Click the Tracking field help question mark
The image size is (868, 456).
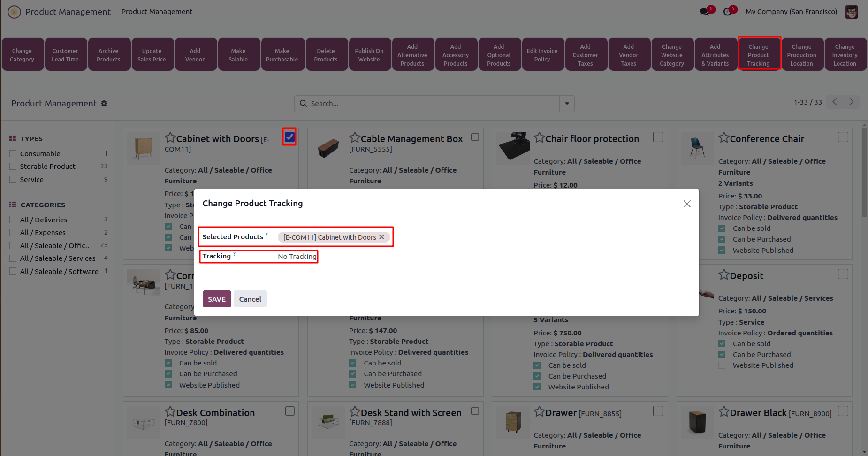[x=234, y=253]
